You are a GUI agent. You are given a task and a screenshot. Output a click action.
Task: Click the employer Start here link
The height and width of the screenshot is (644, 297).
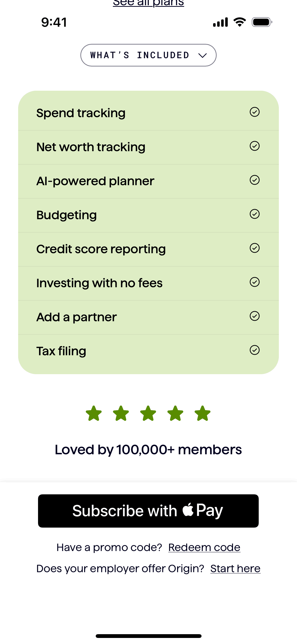(x=235, y=569)
